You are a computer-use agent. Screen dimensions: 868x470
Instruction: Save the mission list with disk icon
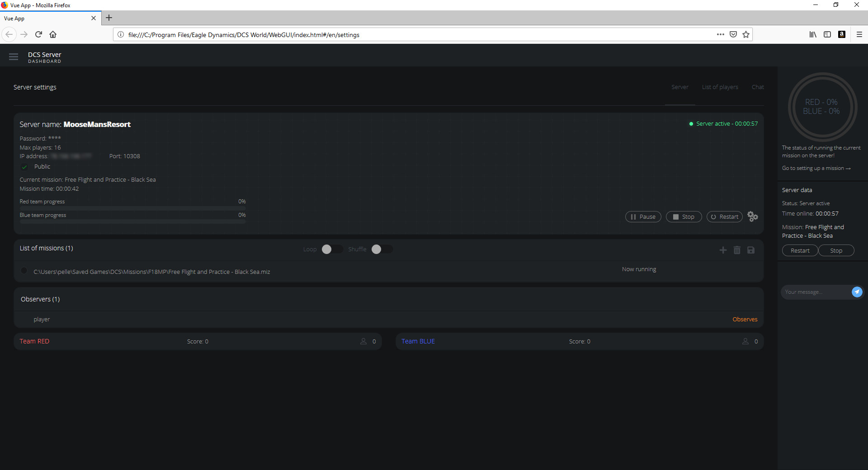click(x=751, y=250)
